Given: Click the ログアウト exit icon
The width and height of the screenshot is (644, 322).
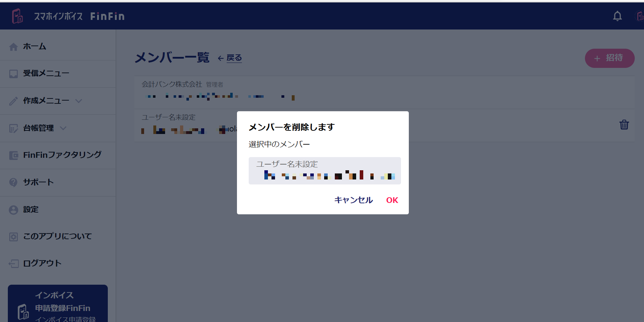Looking at the screenshot, I should [x=14, y=264].
